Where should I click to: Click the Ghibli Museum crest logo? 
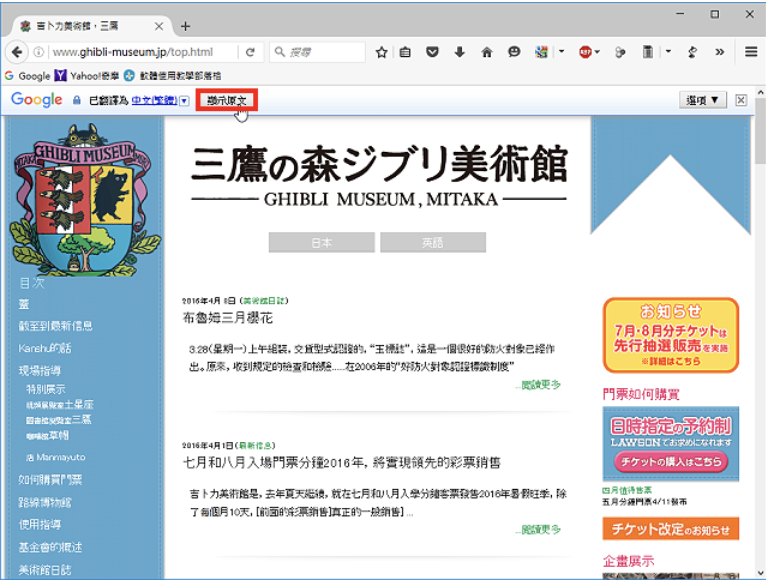click(x=83, y=199)
